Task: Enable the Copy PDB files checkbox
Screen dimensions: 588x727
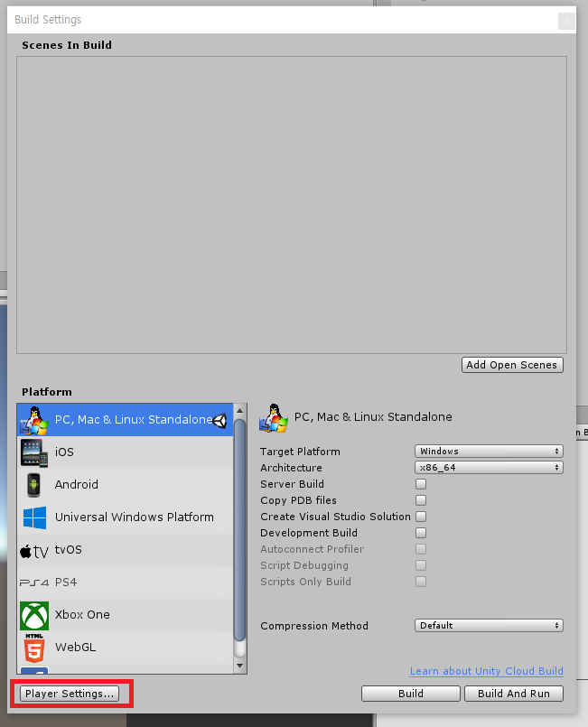Action: click(421, 500)
